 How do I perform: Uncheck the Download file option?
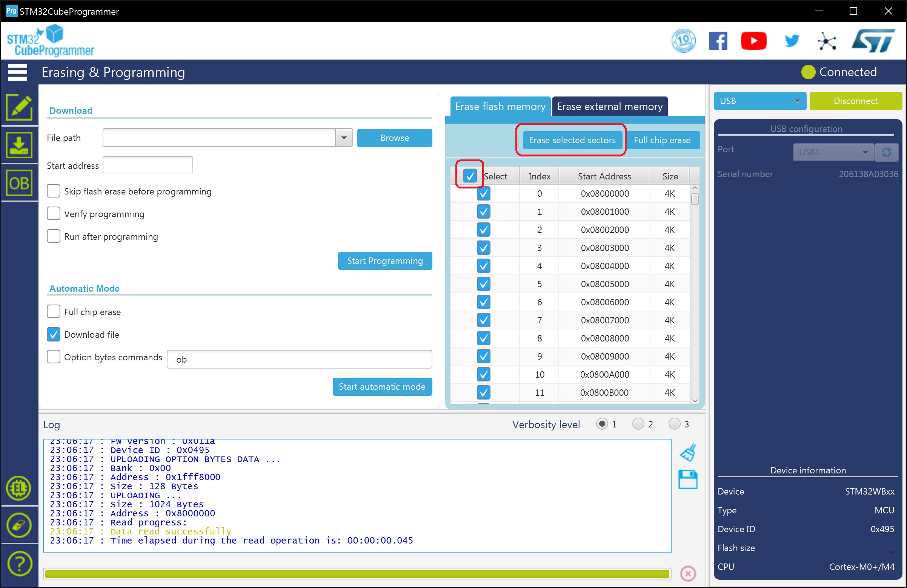(54, 334)
